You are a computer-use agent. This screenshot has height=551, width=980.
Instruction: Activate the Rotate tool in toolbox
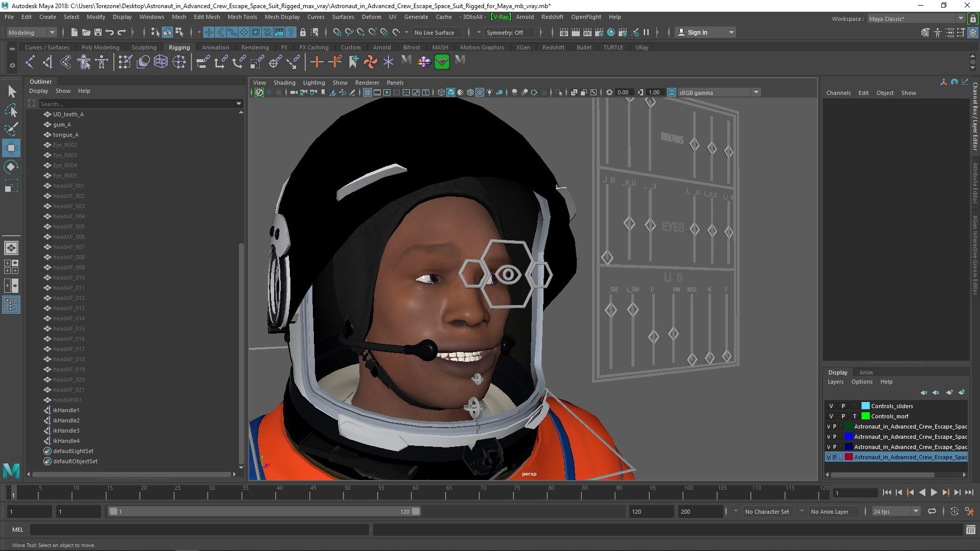coord(11,167)
